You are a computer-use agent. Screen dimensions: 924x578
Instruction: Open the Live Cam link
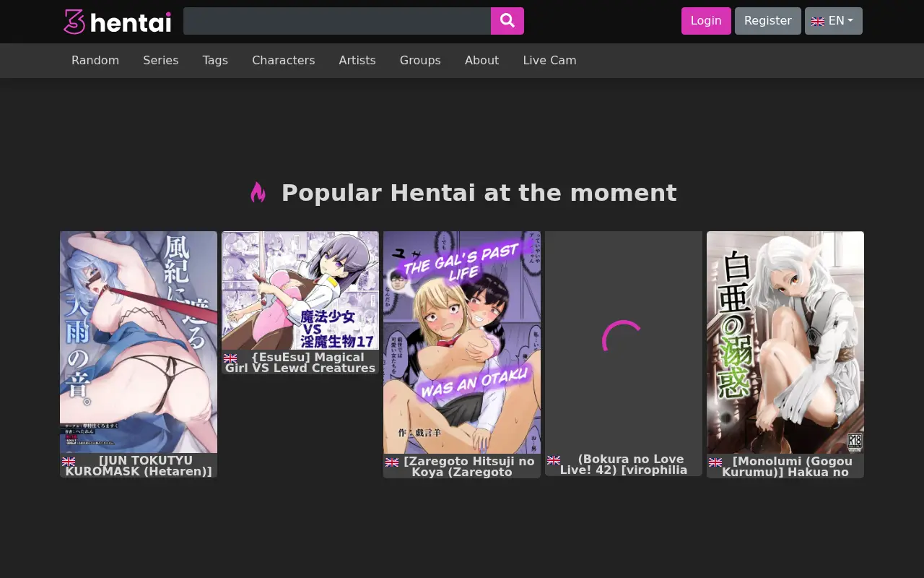pyautogui.click(x=549, y=61)
